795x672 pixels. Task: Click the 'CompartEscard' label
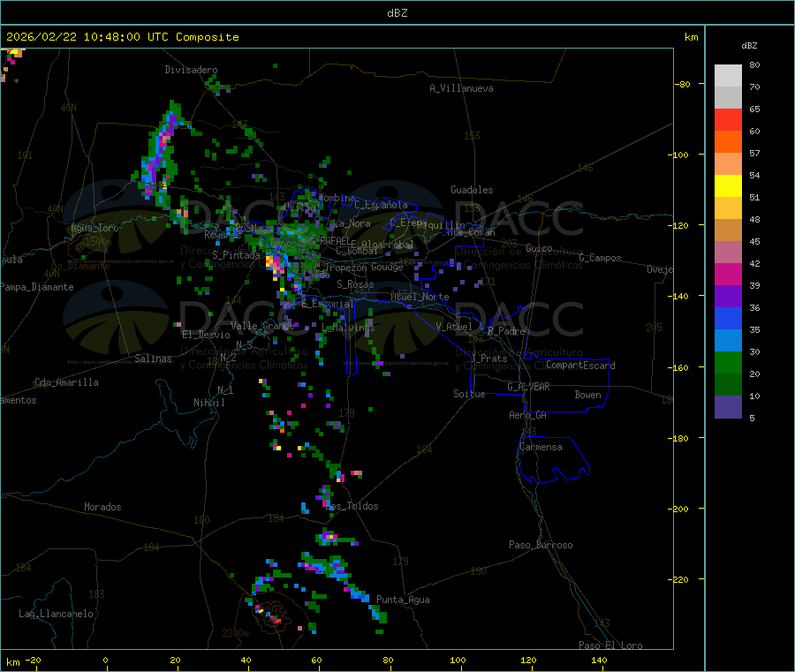(x=580, y=366)
